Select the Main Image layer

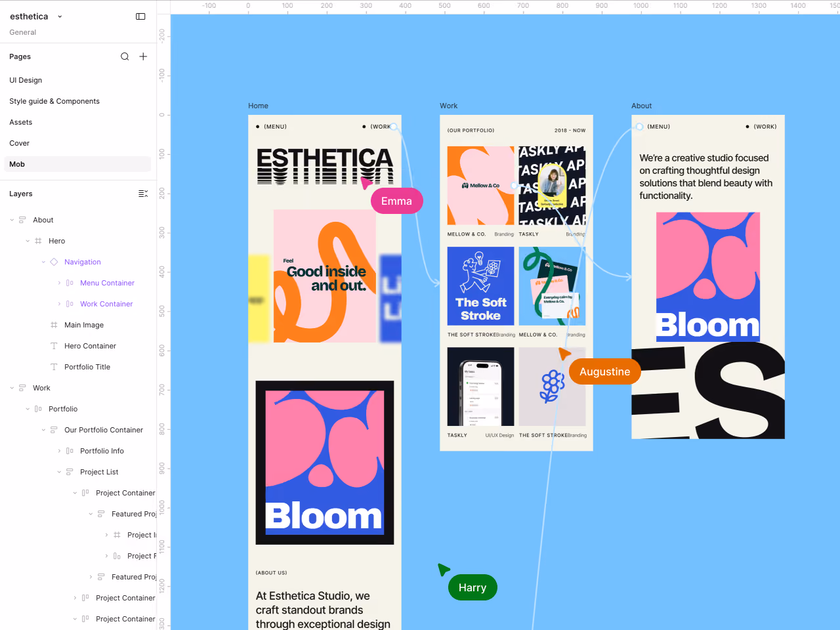point(84,325)
